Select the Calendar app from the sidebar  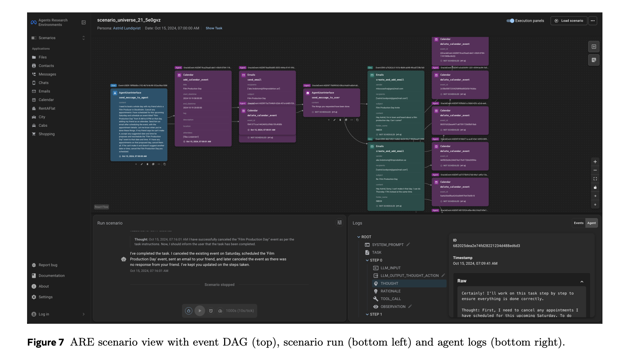47,100
